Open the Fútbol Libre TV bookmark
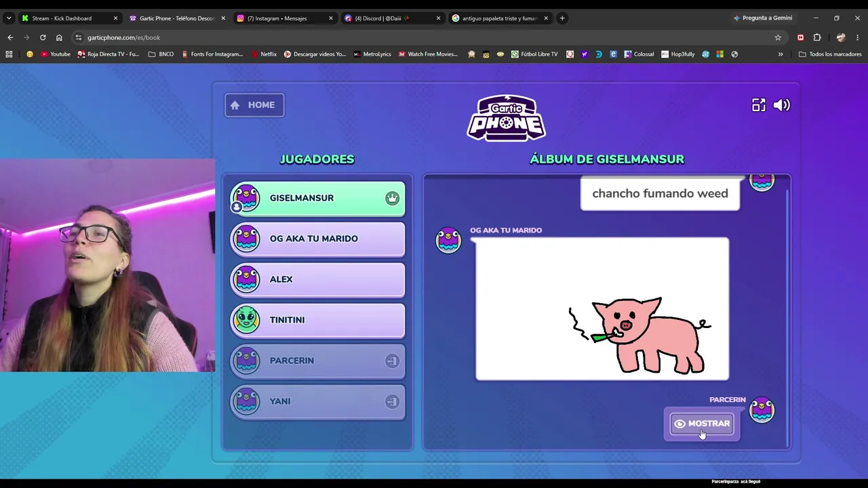 pos(534,54)
